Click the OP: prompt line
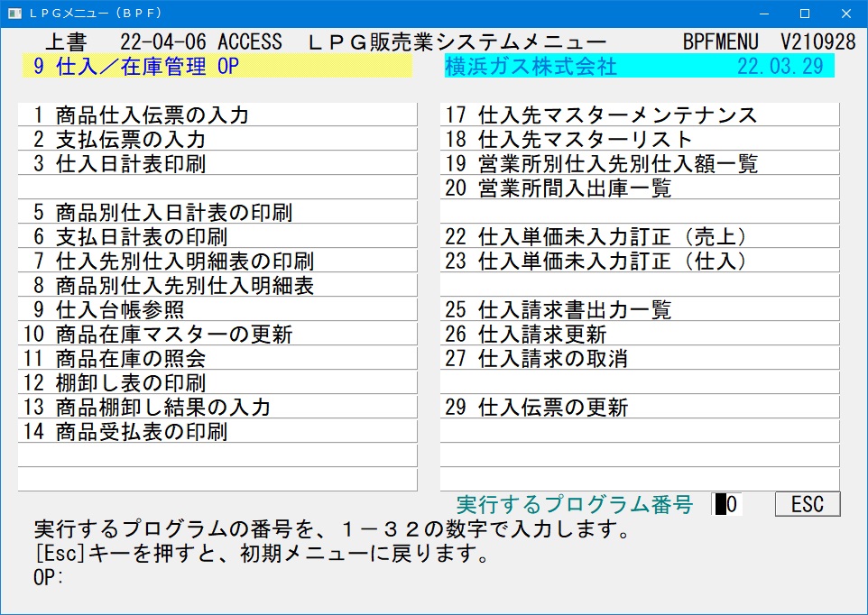868x615 pixels. click(49, 577)
